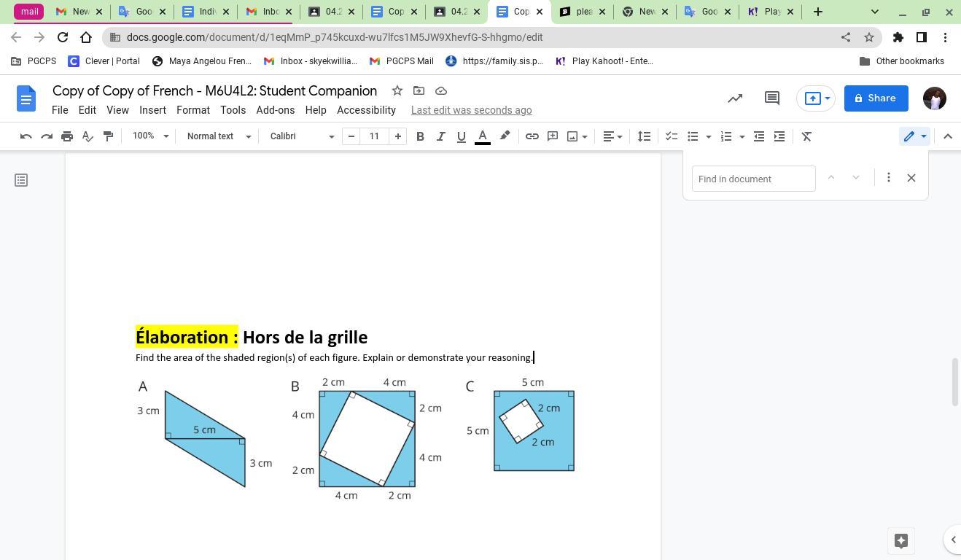Select the paint format tool
The image size is (961, 560).
[x=108, y=136]
